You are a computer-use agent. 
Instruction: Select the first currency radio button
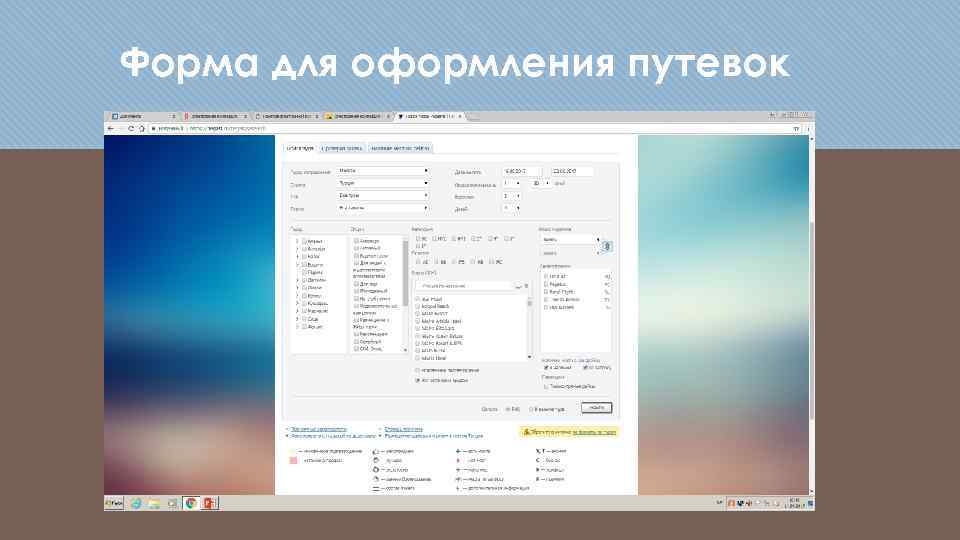point(508,409)
